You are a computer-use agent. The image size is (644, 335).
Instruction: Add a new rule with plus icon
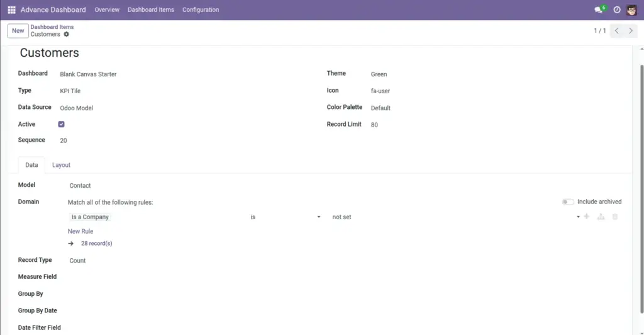point(587,216)
